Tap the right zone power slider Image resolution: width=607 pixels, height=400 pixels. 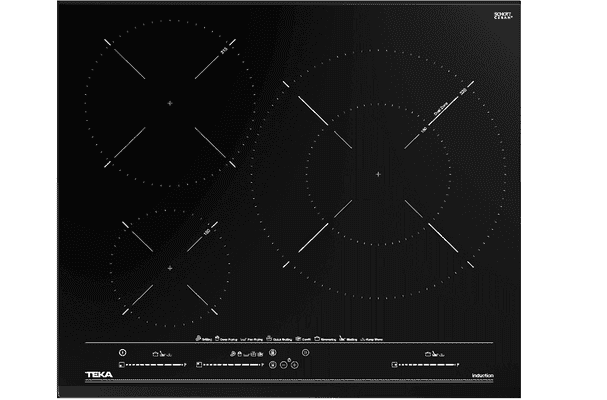point(429,365)
